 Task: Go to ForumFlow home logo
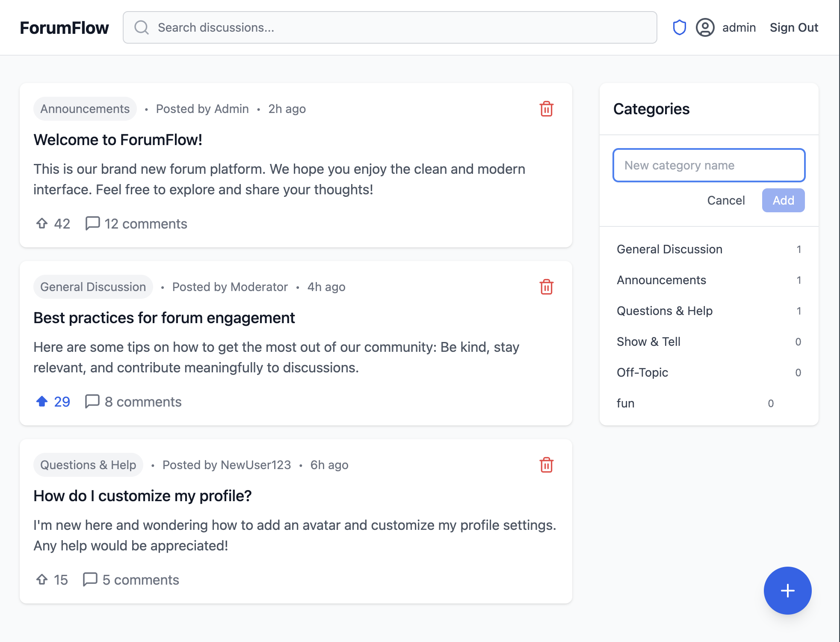pos(64,28)
